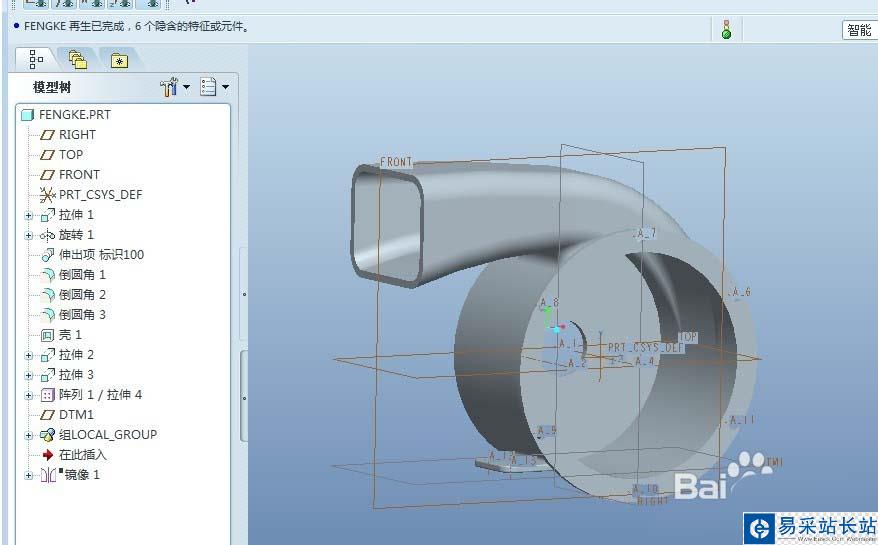Image resolution: width=878 pixels, height=545 pixels.
Task: Select the RIGHT plane label in viewport
Action: [x=653, y=500]
